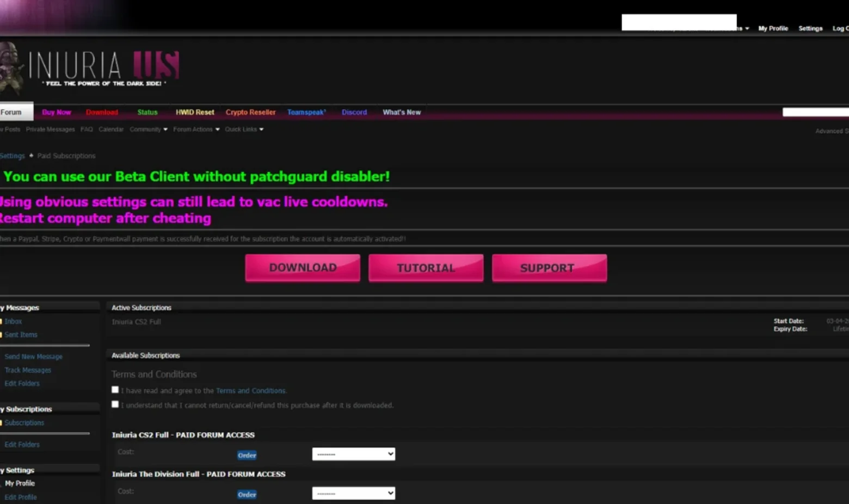
Task: Check the no refund acknowledgement checkbox
Action: click(115, 404)
